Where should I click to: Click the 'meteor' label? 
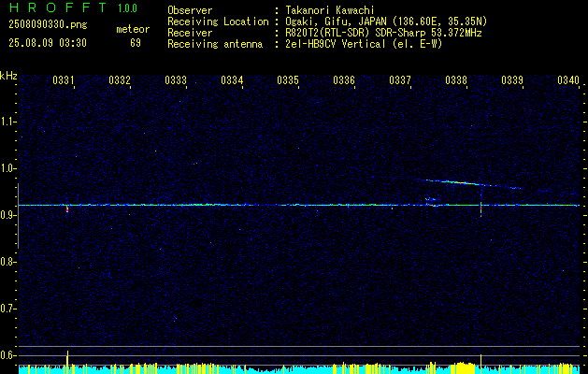[133, 29]
